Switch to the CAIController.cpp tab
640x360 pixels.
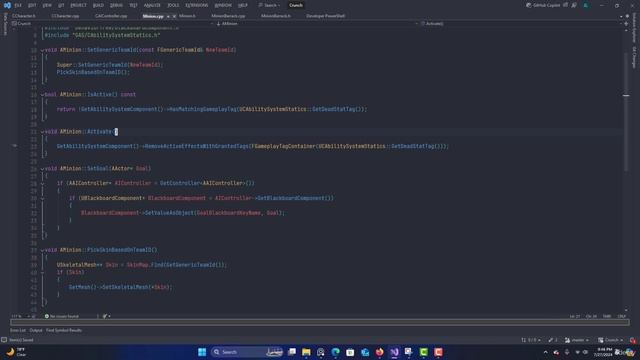click(x=111, y=16)
